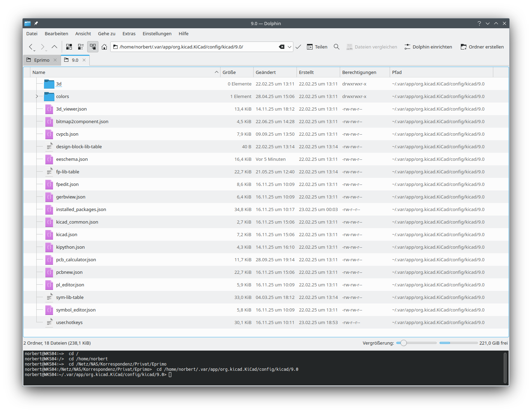Select the kicad_common.json file
This screenshot has height=413, width=532.
click(77, 222)
